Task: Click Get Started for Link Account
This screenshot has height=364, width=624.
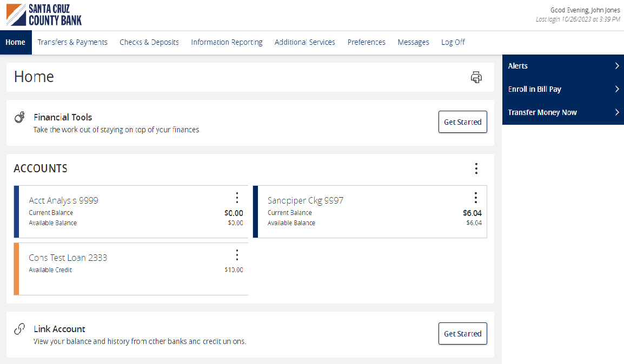Action: tap(462, 333)
